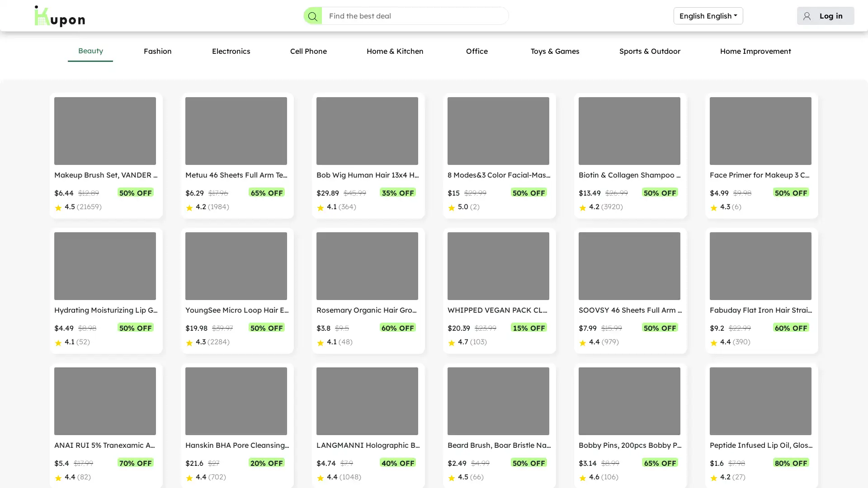
Task: Click the user profile icon beside Log in
Action: pyautogui.click(x=807, y=16)
